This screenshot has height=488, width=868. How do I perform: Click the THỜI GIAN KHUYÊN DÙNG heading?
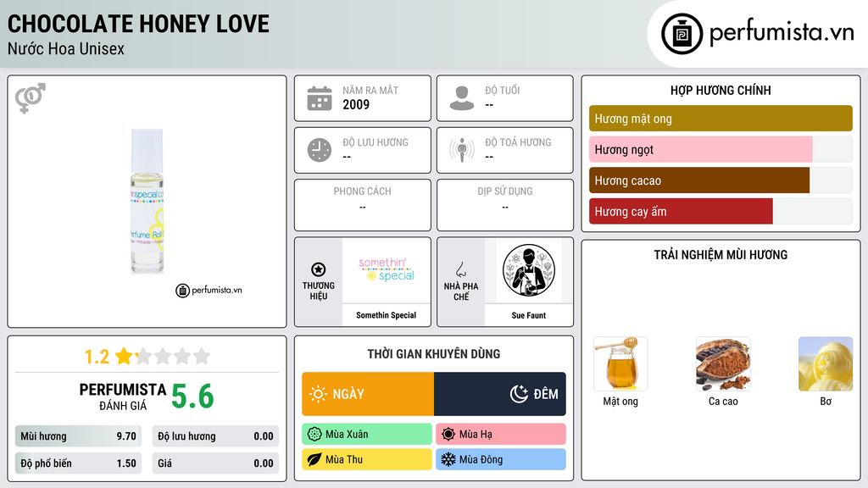(x=434, y=354)
